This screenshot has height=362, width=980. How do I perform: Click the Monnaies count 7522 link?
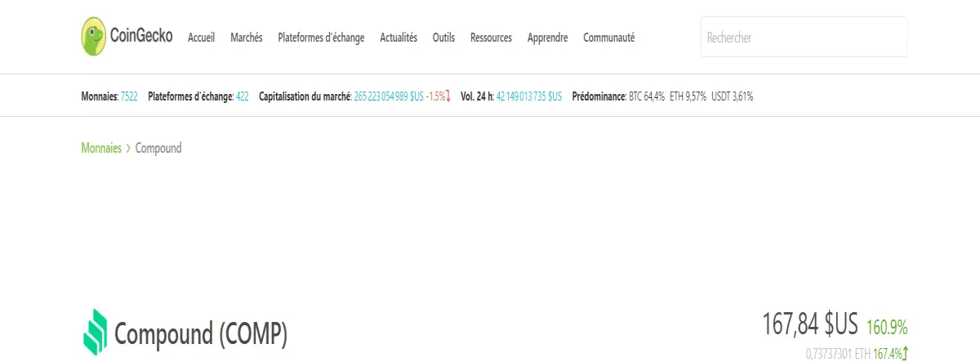click(x=129, y=96)
